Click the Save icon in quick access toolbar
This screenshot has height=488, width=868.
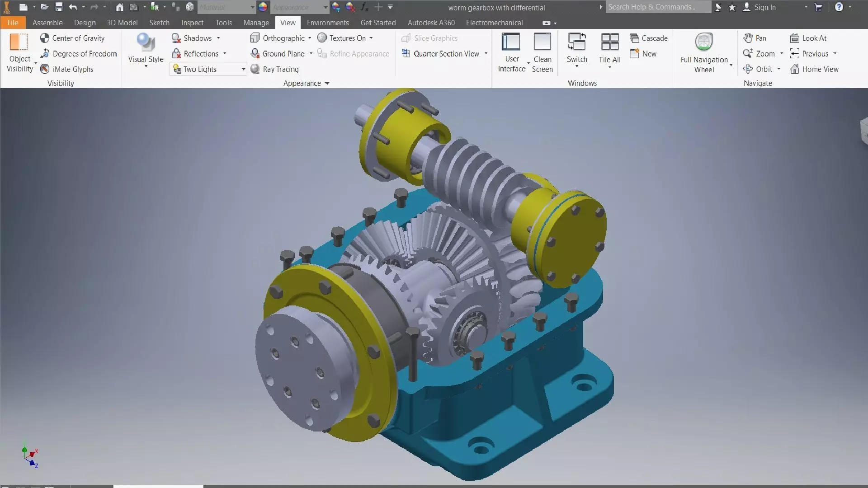click(x=59, y=7)
